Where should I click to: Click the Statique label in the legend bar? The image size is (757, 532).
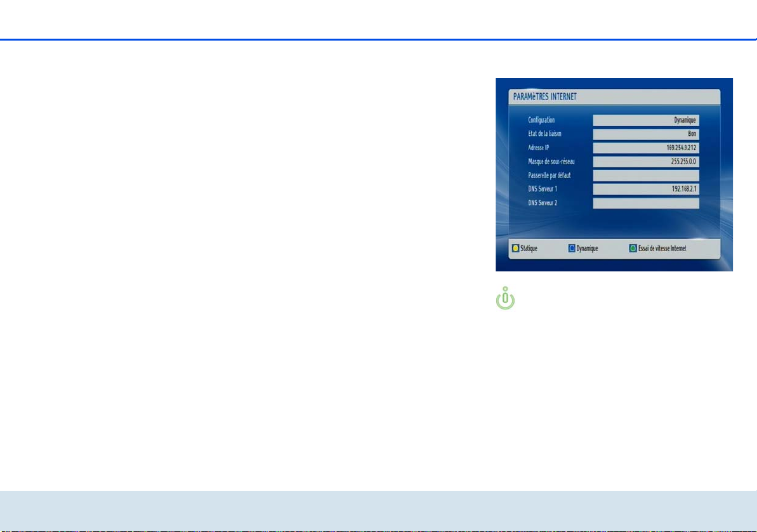tap(529, 249)
